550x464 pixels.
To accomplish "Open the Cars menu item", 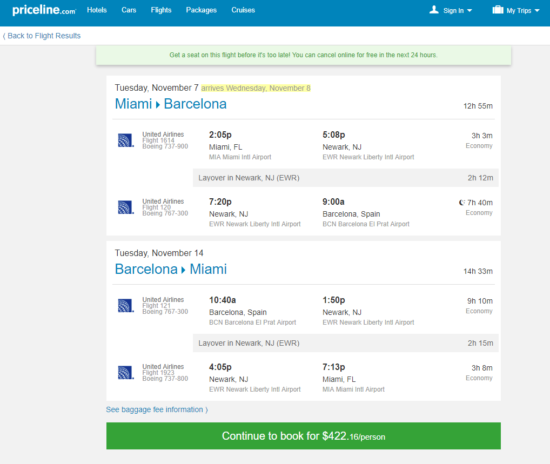I will tap(129, 10).
